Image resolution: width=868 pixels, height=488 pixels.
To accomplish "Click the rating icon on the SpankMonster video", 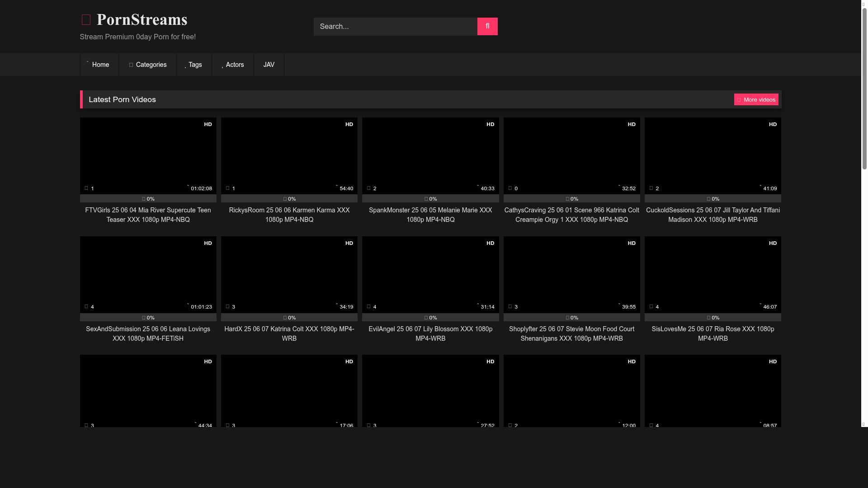I will [425, 199].
